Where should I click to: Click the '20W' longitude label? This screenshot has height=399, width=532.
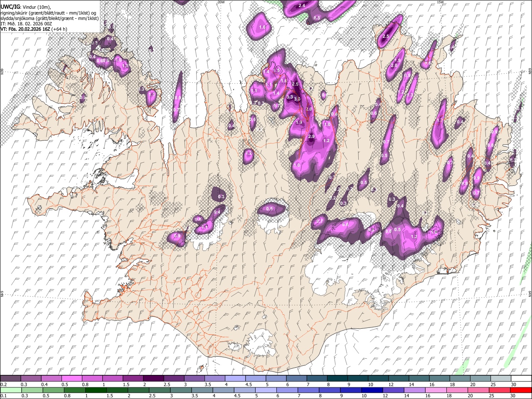coord(221,2)
